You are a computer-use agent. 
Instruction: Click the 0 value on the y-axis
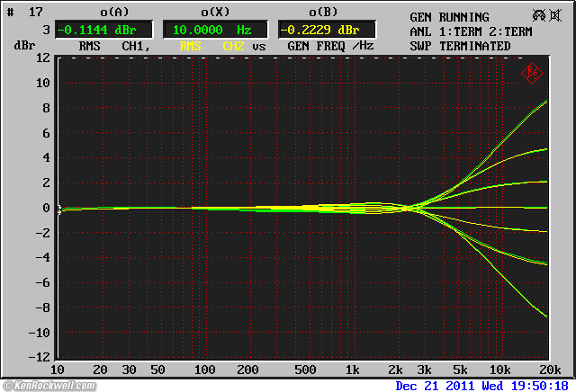point(46,208)
